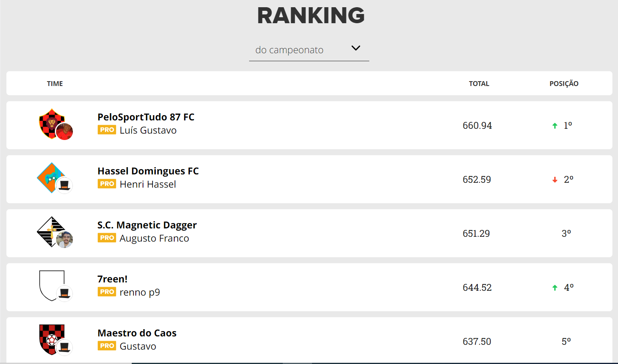Image resolution: width=618 pixels, height=364 pixels.
Task: Click Augusto Franco's round profile photo
Action: click(64, 240)
